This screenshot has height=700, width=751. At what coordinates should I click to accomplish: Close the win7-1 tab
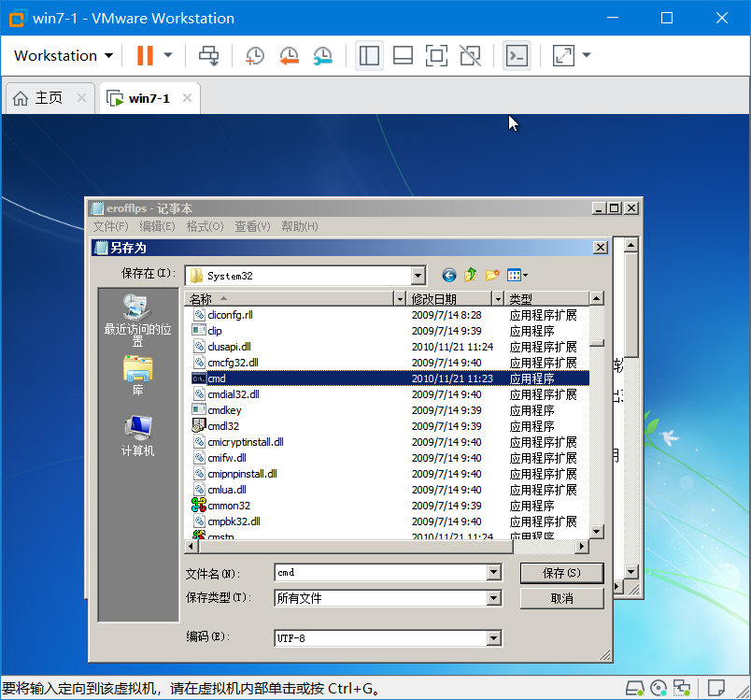(187, 98)
